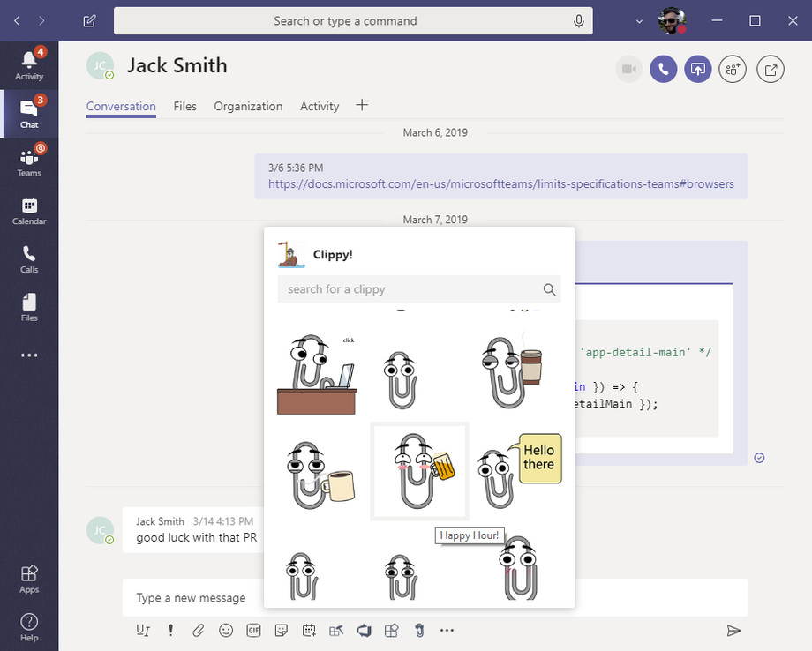
Task: Open the GIF picker
Action: (253, 630)
